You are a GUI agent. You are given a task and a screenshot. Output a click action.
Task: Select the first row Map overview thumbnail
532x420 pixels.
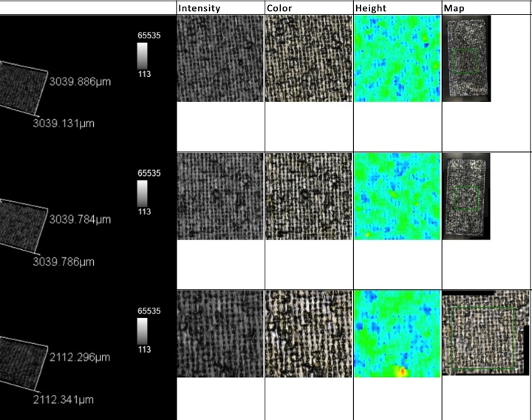click(466, 58)
